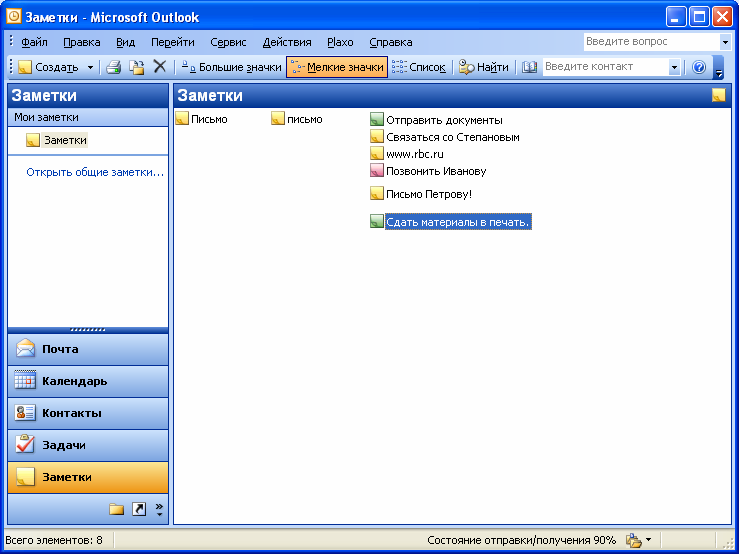Click the send/receive status icon
This screenshot has height=554, width=739.
tap(633, 540)
